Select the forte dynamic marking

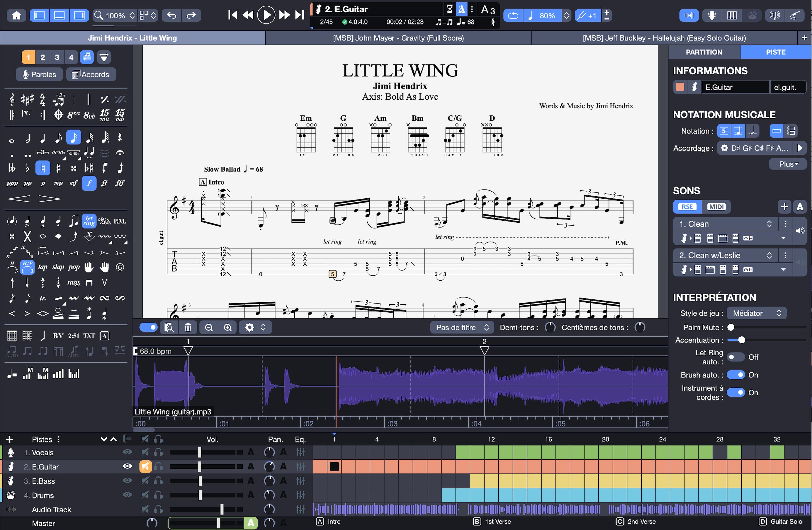(x=89, y=183)
